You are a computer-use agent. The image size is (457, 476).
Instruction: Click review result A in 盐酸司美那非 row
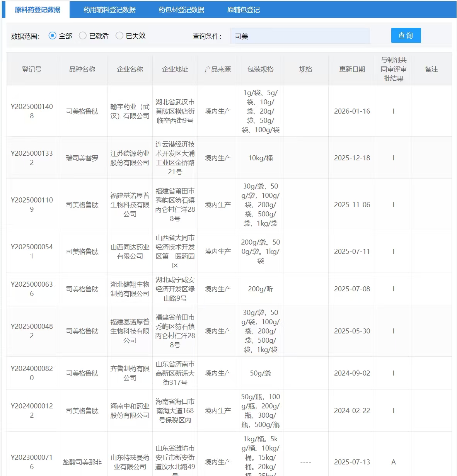(394, 462)
